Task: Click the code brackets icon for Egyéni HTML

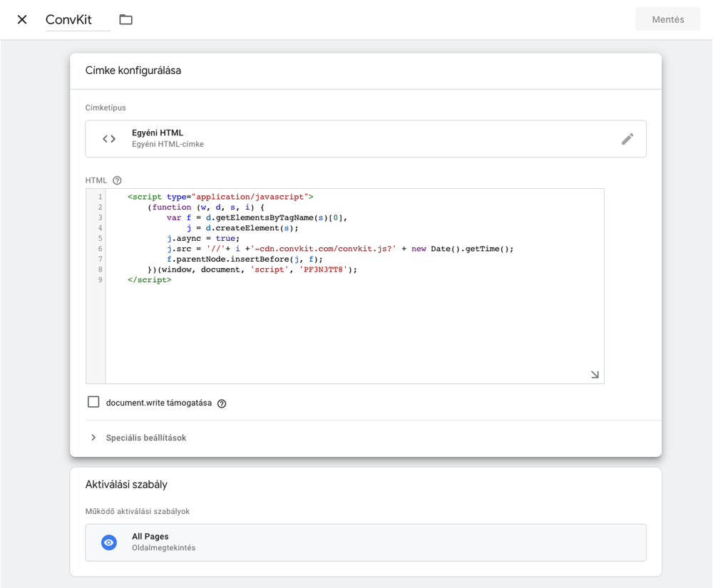Action: (109, 139)
